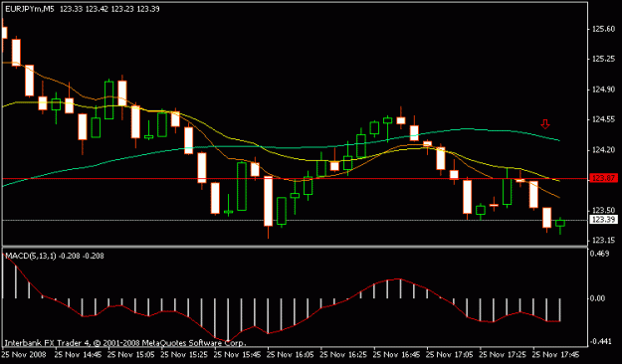This screenshot has width=622, height=364.
Task: Click the MACD scale value 0.00
Action: click(597, 298)
